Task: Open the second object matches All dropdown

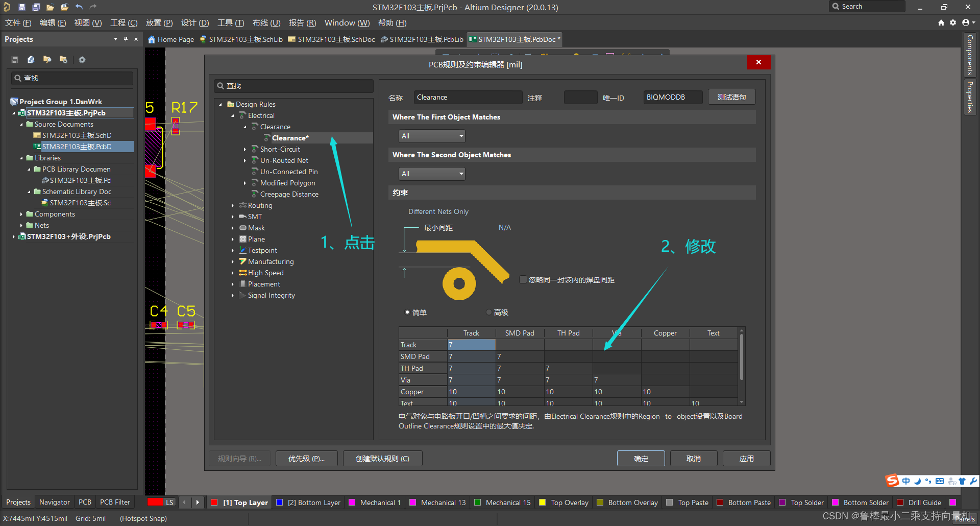Action: [432, 174]
